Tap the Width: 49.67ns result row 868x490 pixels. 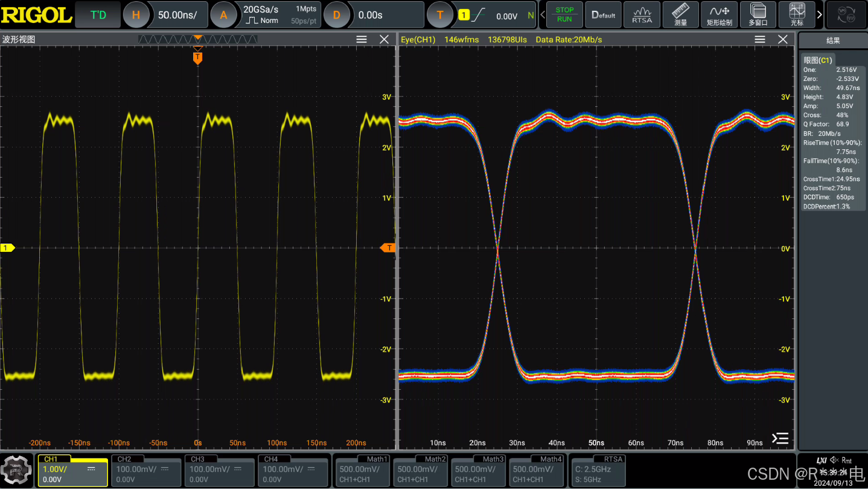[x=833, y=88]
